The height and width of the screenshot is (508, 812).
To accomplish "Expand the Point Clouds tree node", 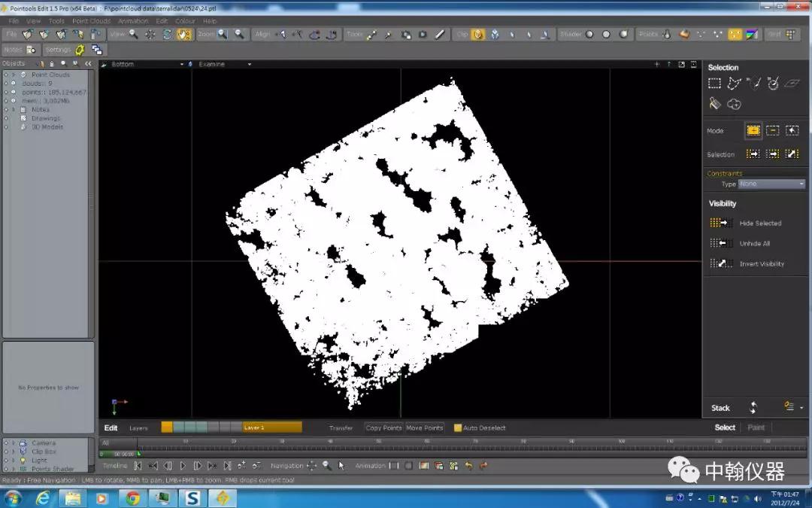I will click(14, 75).
